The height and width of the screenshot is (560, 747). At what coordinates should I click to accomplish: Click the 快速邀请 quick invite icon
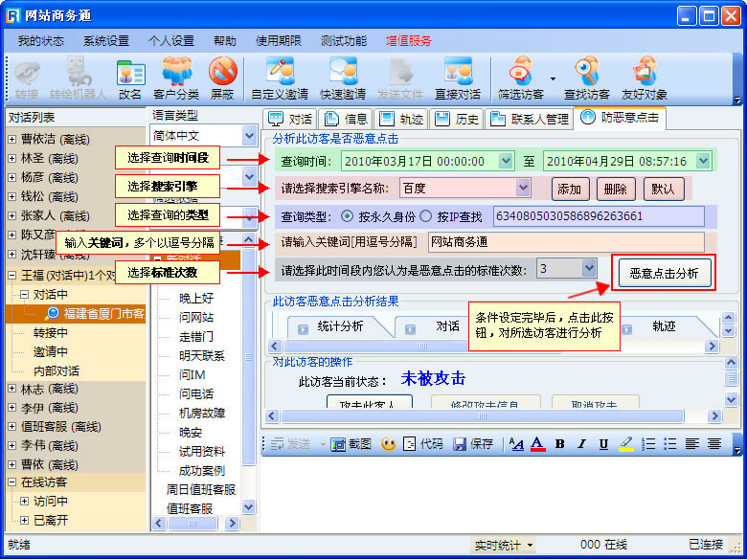pyautogui.click(x=343, y=78)
